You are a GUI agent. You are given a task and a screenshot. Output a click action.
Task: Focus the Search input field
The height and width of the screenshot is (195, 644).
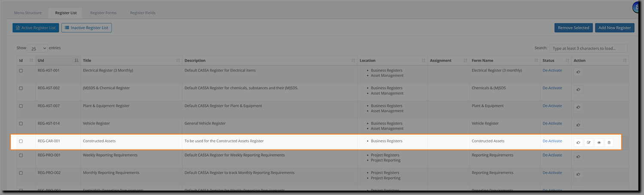pos(588,49)
